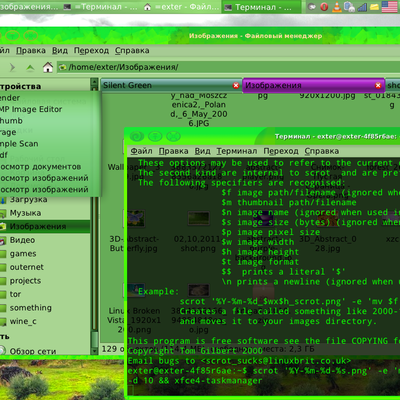Choose the Blender entry in the menu
The image size is (400, 400).
(x=10, y=98)
